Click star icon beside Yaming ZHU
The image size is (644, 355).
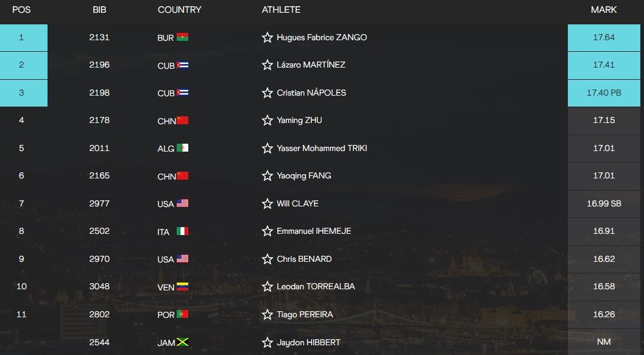click(x=267, y=121)
